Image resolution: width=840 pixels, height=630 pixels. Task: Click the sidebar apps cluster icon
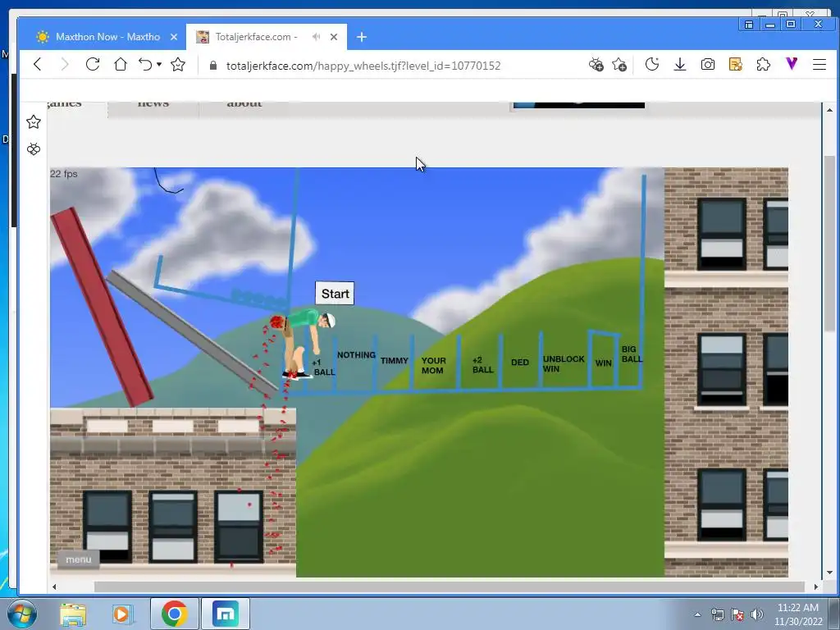pos(33,149)
